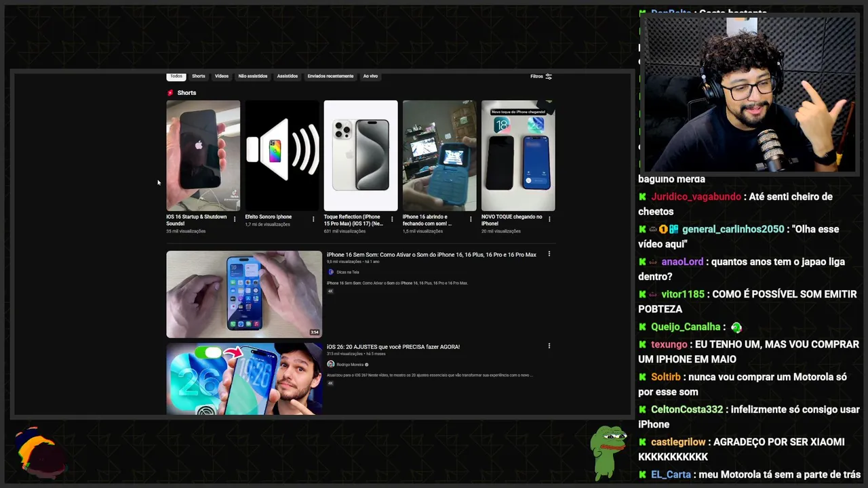
Task: Click the 4K badge under iPhone 16 Sem Som
Action: 330,291
